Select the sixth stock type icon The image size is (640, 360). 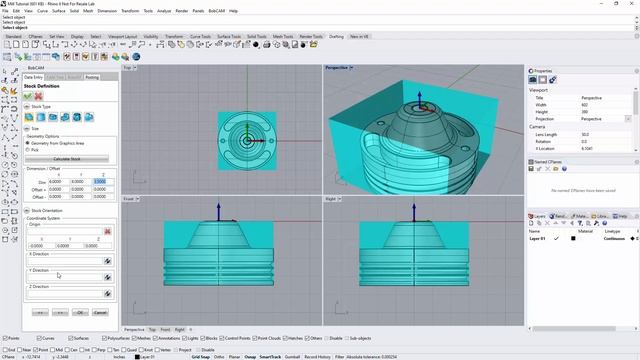pos(89,117)
